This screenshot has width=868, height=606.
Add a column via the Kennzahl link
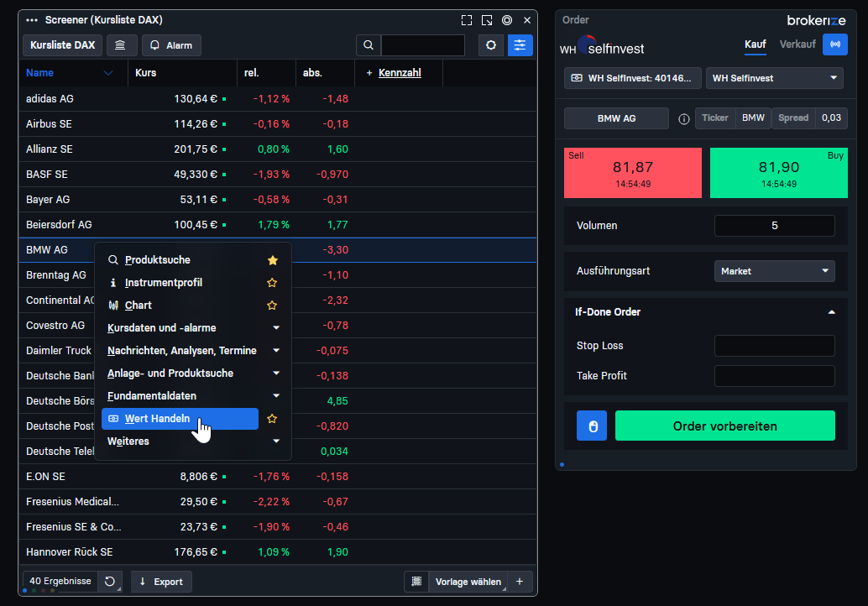[x=399, y=73]
